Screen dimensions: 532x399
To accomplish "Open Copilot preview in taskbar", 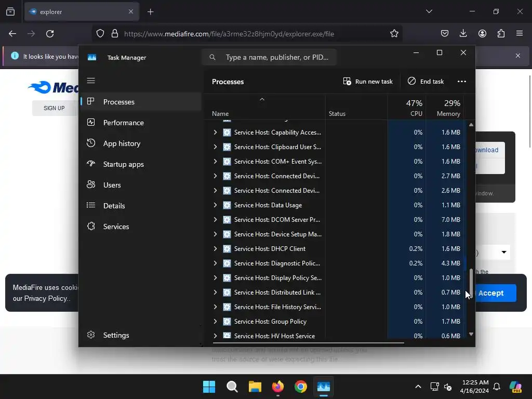I will click(516, 387).
